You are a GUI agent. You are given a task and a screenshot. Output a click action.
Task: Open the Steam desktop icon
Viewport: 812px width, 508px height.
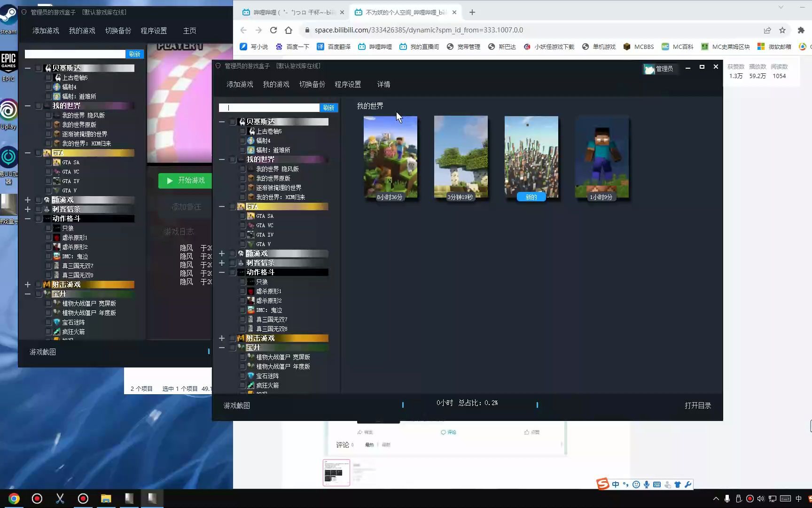click(x=8, y=19)
